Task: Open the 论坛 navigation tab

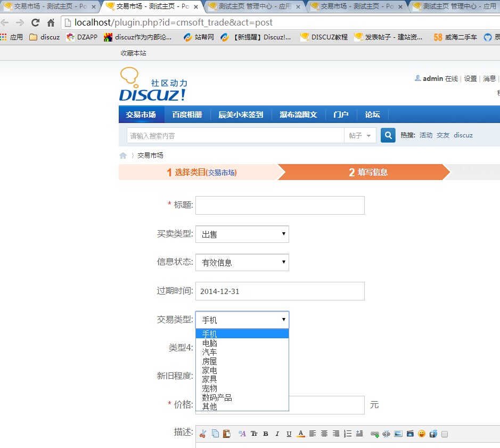Action: [x=372, y=115]
